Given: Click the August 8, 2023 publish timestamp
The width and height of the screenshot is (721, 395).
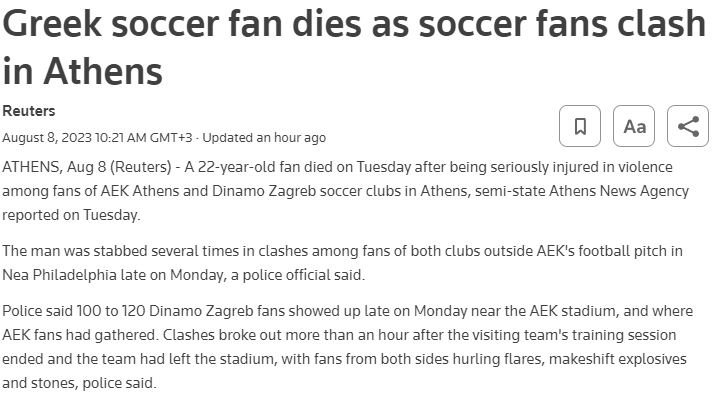Looking at the screenshot, I should [x=97, y=137].
